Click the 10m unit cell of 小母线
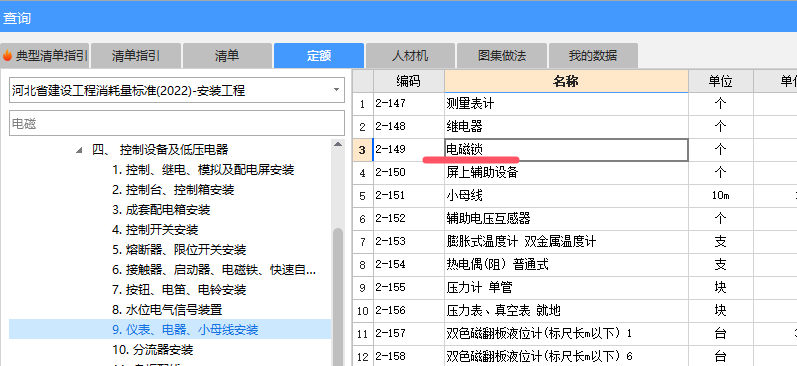 tap(720, 196)
